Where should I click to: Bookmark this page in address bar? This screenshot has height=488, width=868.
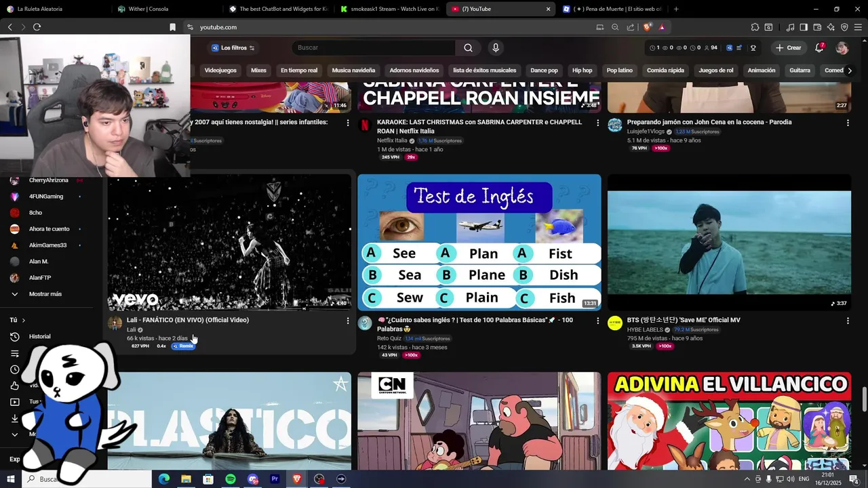point(172,27)
